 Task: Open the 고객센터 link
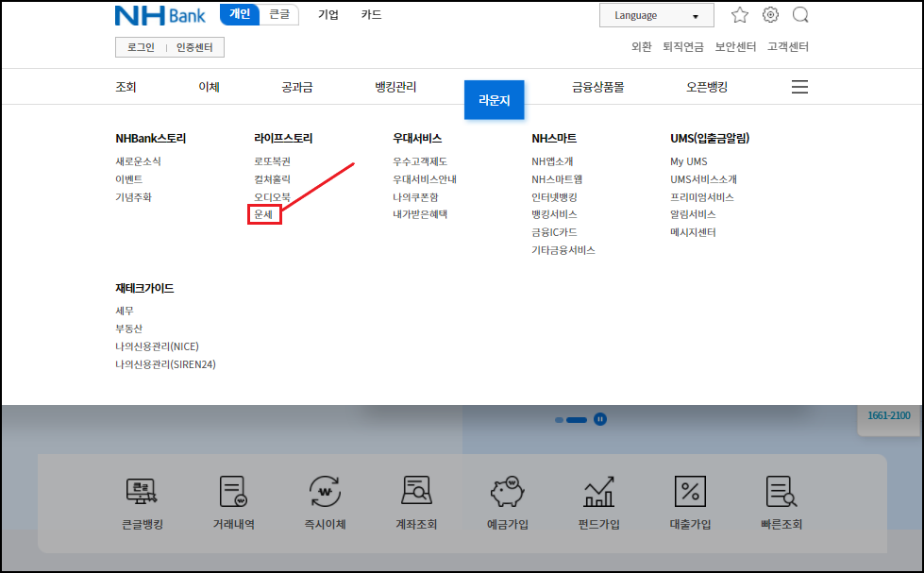[788, 46]
